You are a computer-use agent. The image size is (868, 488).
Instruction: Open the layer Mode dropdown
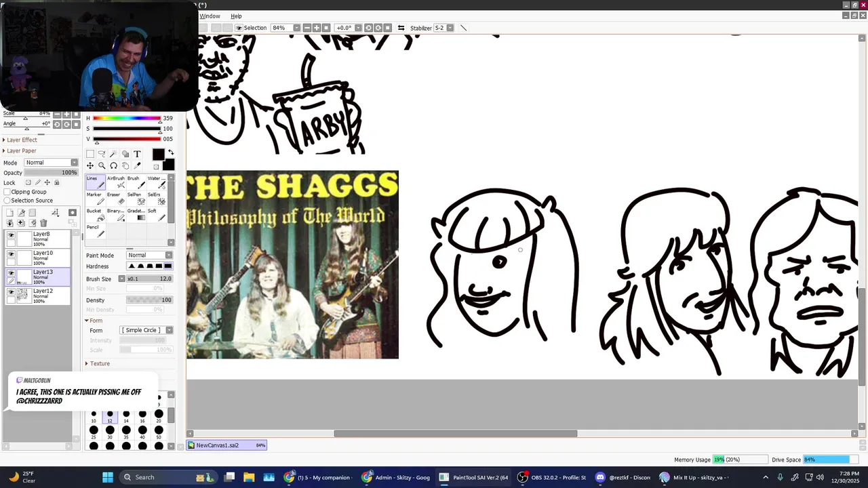point(52,163)
